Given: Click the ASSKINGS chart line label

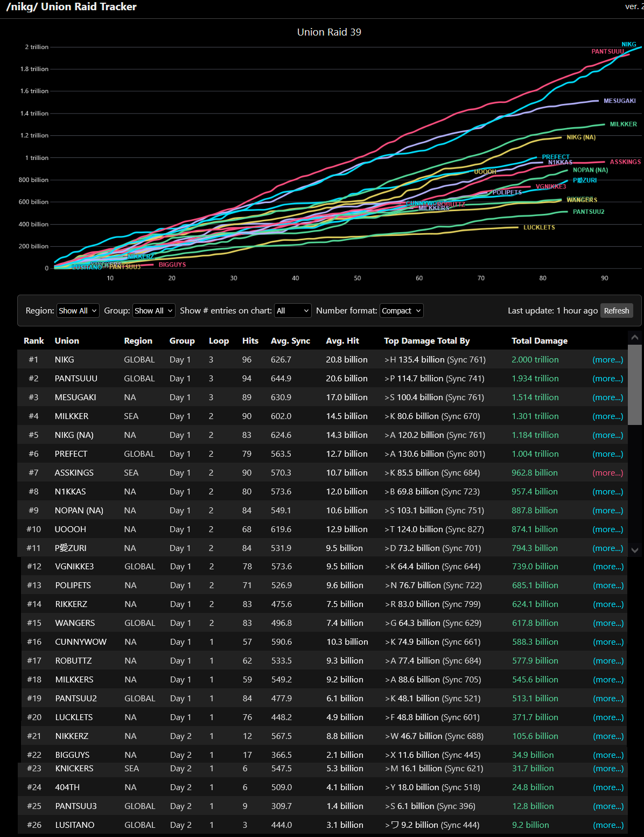Looking at the screenshot, I should 625,162.
